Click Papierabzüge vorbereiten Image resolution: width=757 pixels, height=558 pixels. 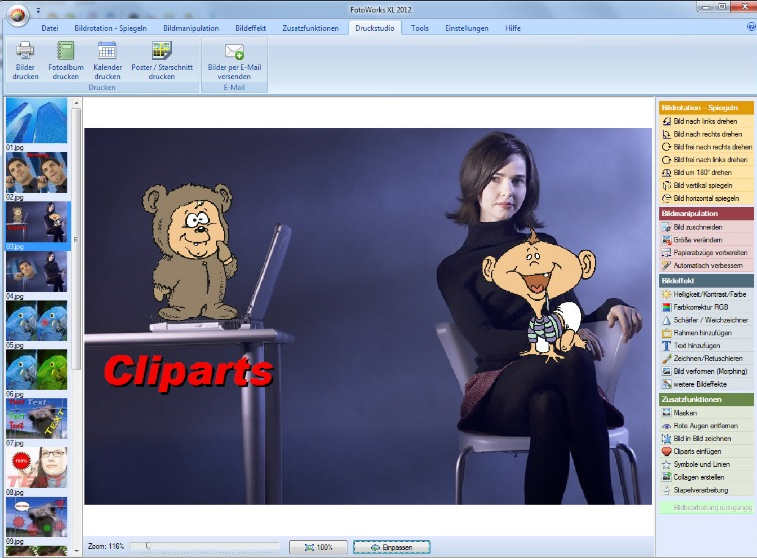[x=705, y=252]
